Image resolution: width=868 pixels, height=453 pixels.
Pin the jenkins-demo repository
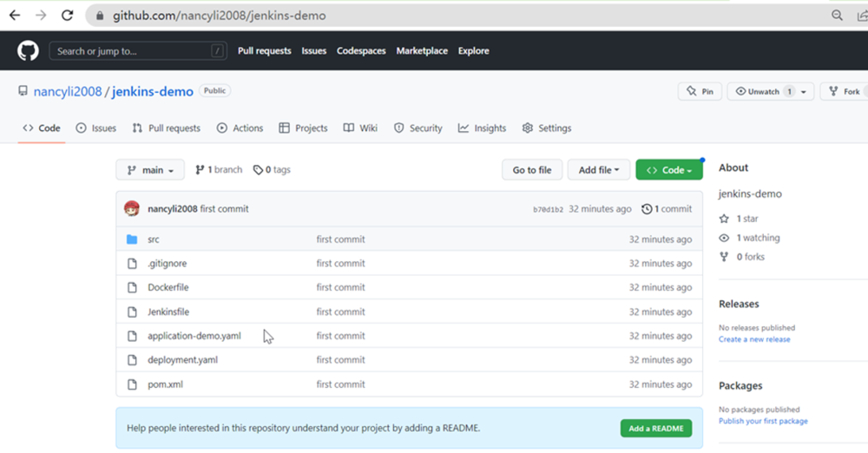point(700,91)
